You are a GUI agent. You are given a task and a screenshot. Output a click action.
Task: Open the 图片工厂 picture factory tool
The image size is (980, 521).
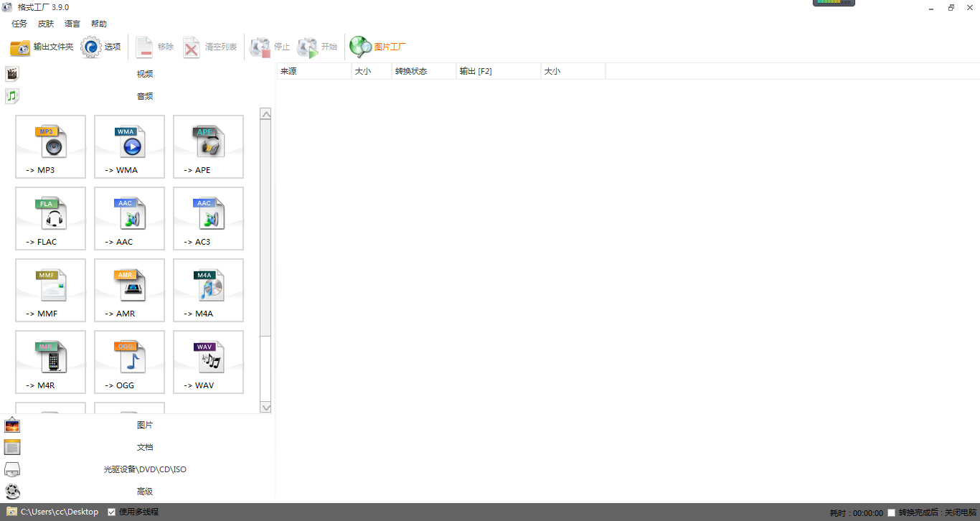[x=378, y=47]
